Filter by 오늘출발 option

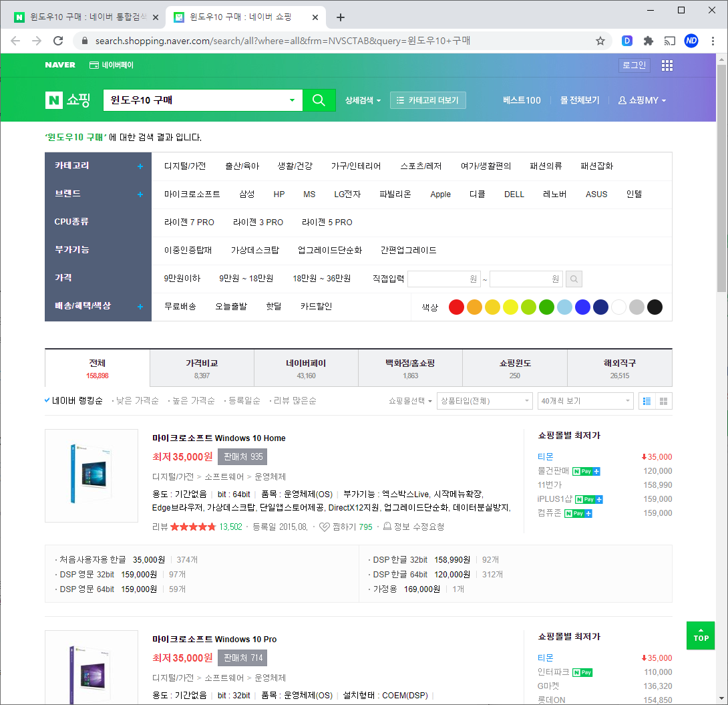tap(231, 307)
